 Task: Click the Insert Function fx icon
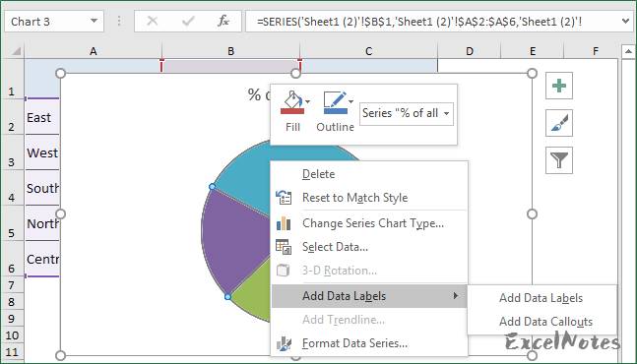point(223,21)
